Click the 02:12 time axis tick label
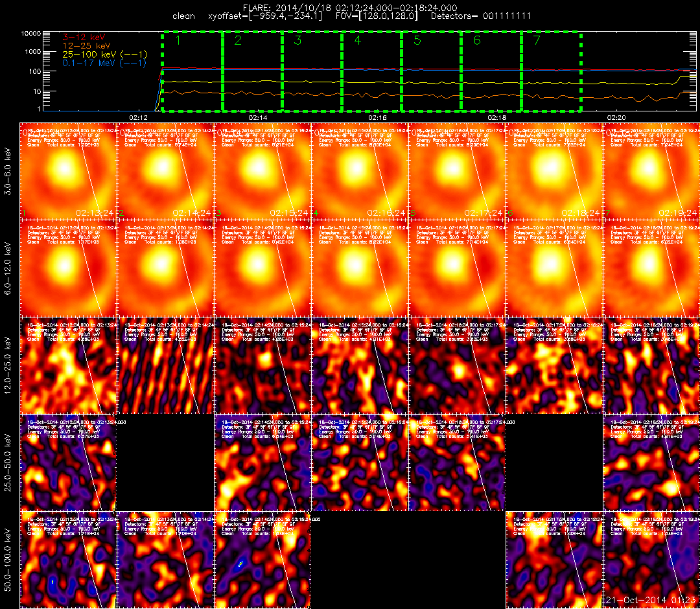700x609 pixels. coord(139,117)
